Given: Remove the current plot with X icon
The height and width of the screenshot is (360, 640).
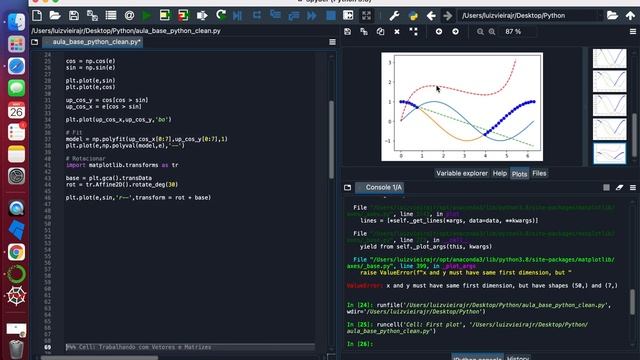Looking at the screenshot, I should (397, 31).
